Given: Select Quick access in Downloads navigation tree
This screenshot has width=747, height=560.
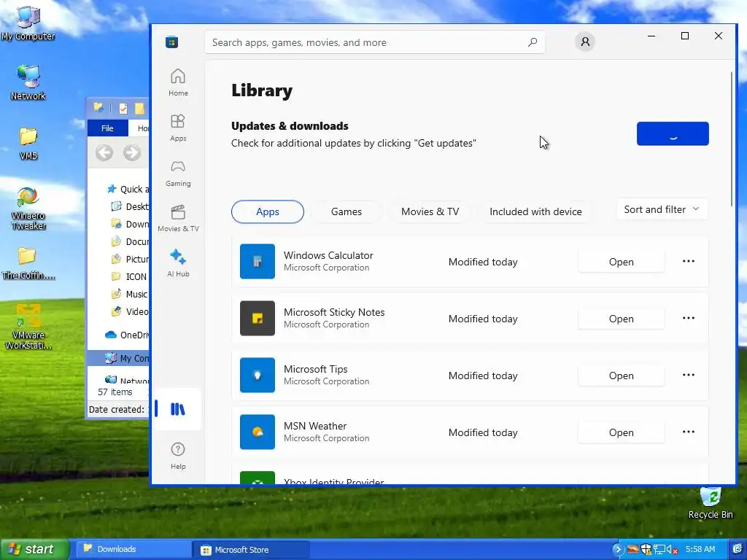Looking at the screenshot, I should pos(127,190).
